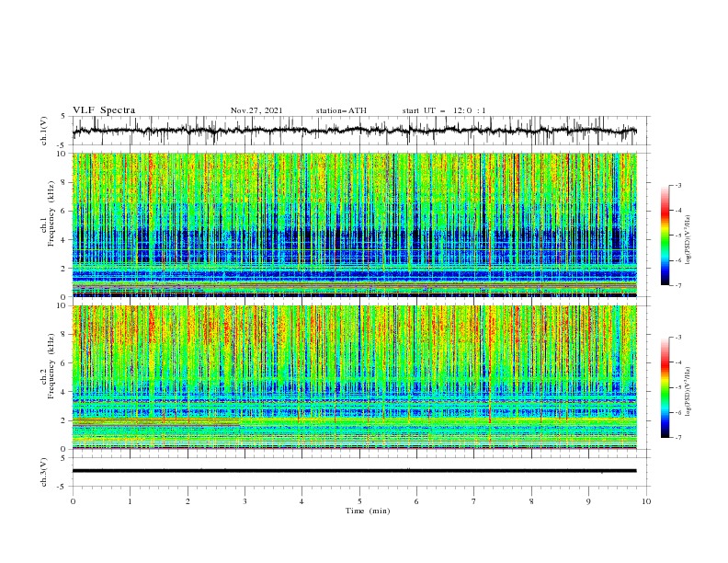Click the time axis tick label "5"
728x563 pixels.
[359, 501]
